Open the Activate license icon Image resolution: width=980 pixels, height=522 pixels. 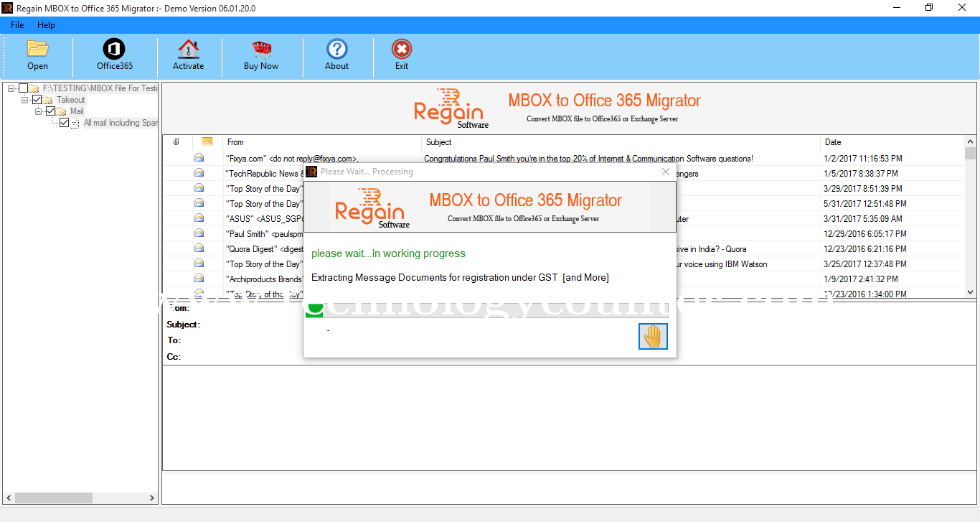tap(188, 49)
